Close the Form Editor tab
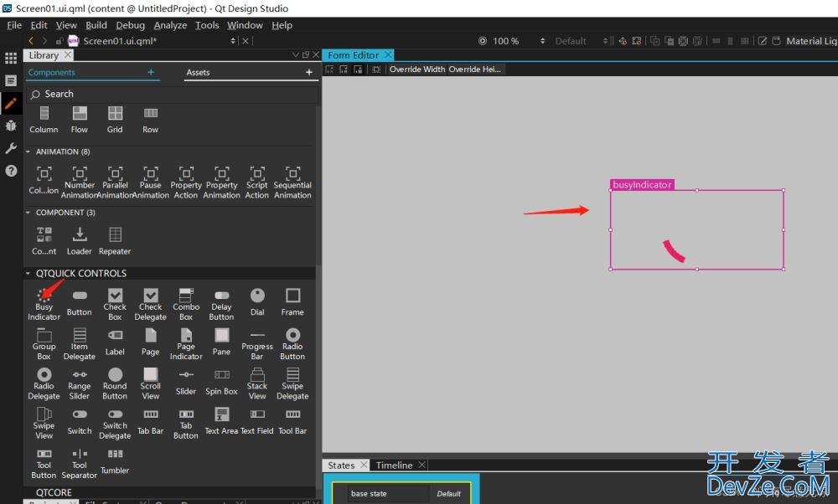 [x=388, y=54]
